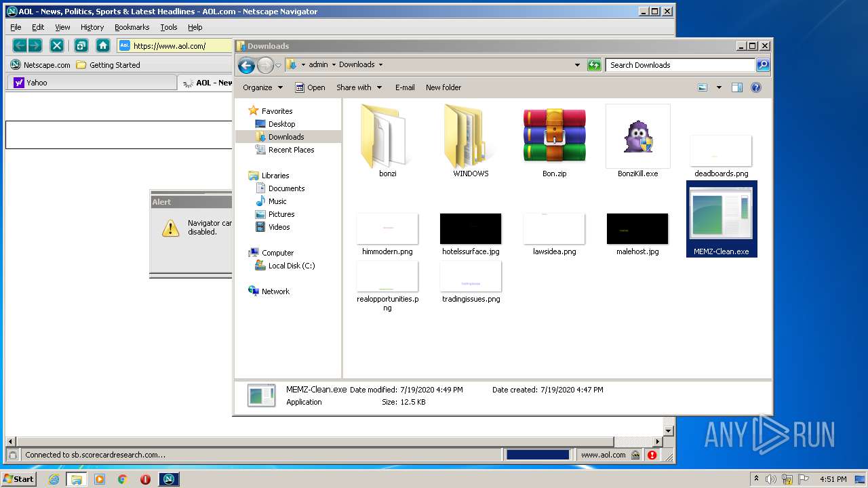Click the padlock in Netscape status bar
868x488 pixels.
635,455
